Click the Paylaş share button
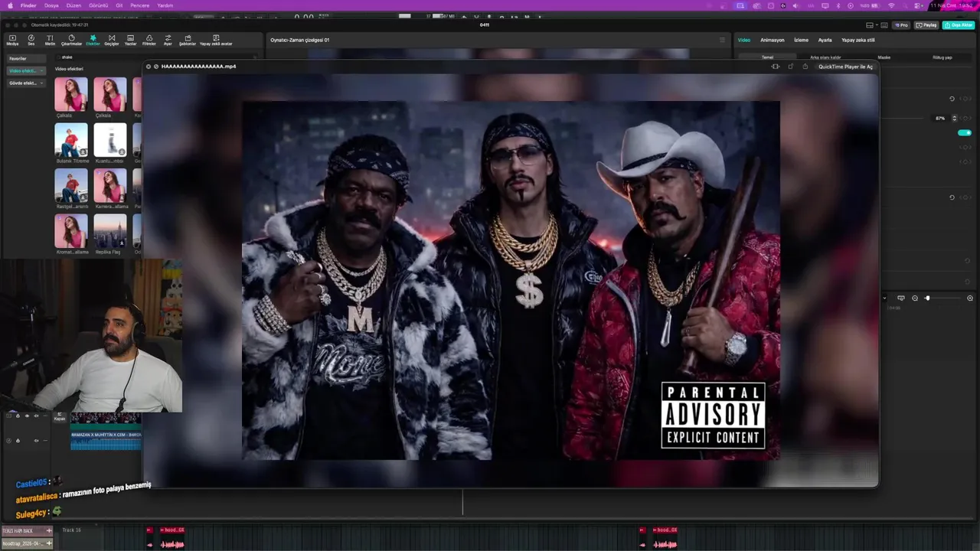The image size is (980, 551). click(x=927, y=25)
